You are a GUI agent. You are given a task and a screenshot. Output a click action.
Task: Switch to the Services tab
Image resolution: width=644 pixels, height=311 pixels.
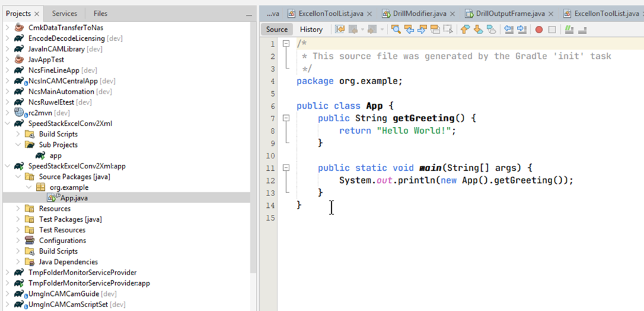point(64,13)
